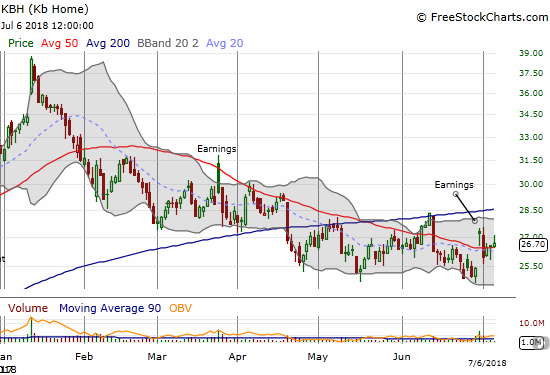
Task: Click the 7/6/2018 date label
Action: click(x=487, y=363)
